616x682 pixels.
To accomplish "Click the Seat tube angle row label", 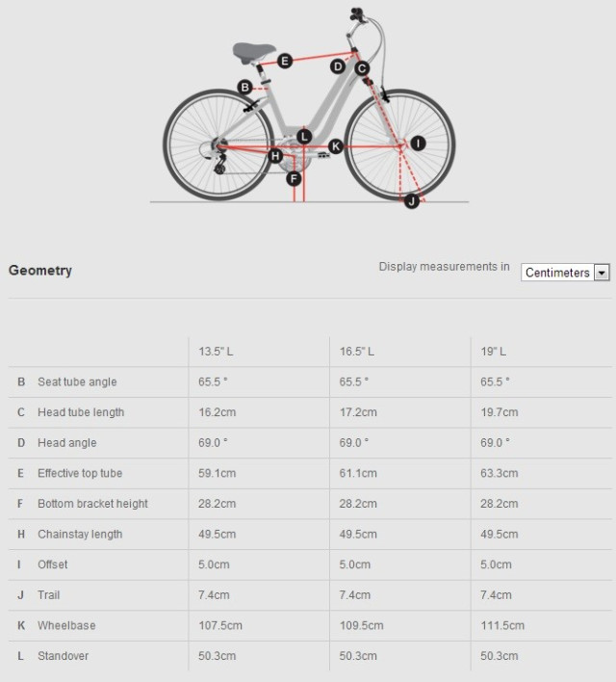I will click(77, 382).
